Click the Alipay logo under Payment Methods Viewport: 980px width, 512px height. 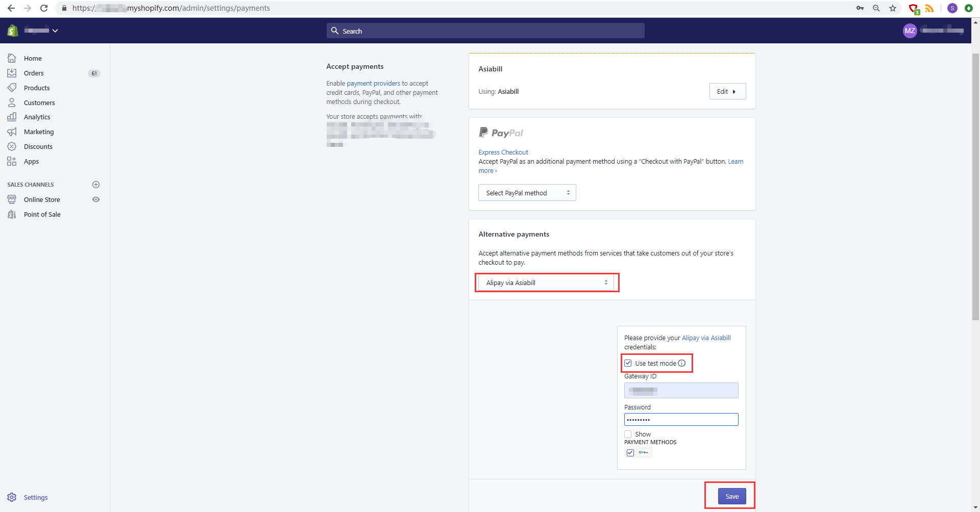(x=644, y=452)
